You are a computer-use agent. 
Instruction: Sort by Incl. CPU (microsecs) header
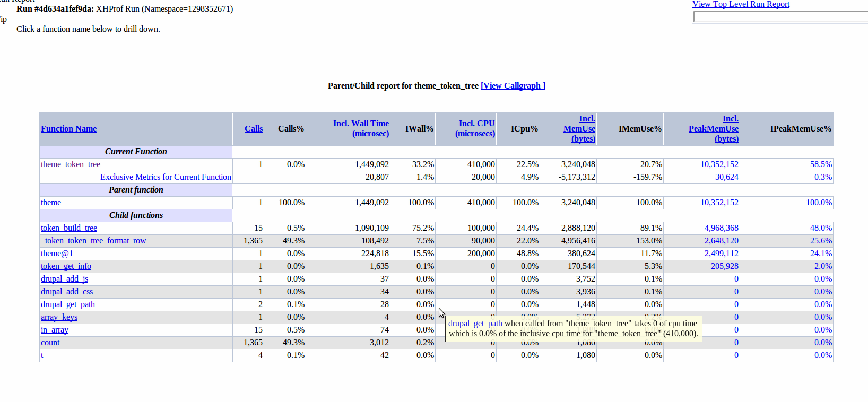click(475, 128)
